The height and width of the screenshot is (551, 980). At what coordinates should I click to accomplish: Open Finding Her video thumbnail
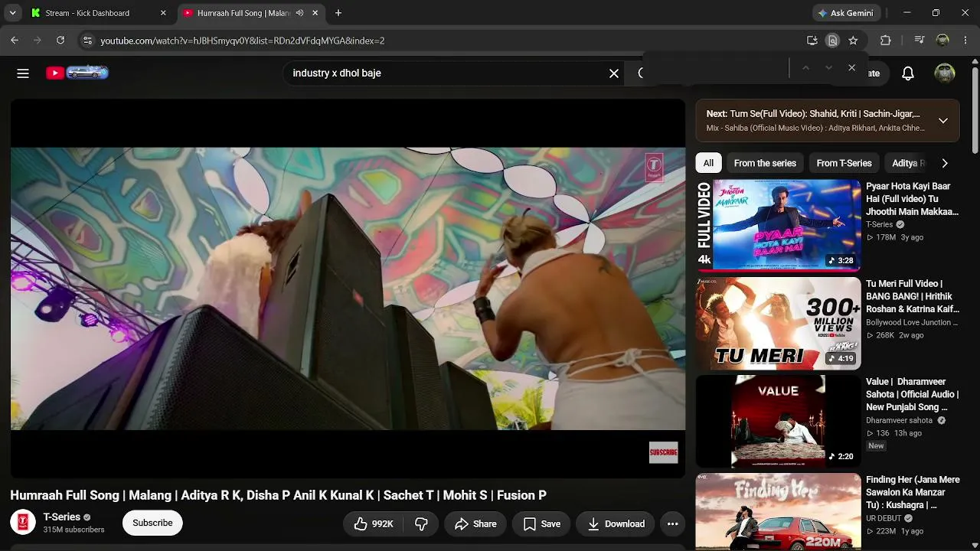pos(778,511)
